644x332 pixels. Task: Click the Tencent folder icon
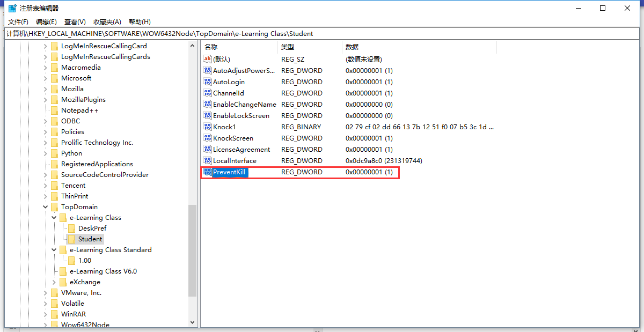pos(54,186)
